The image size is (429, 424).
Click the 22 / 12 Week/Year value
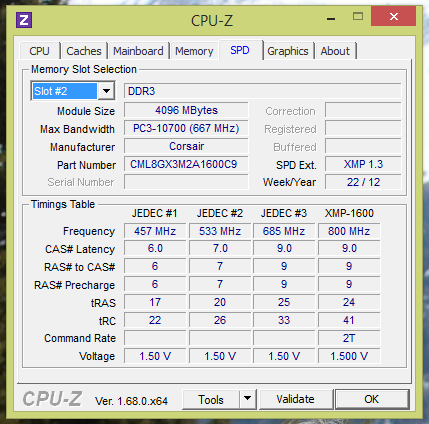[363, 182]
